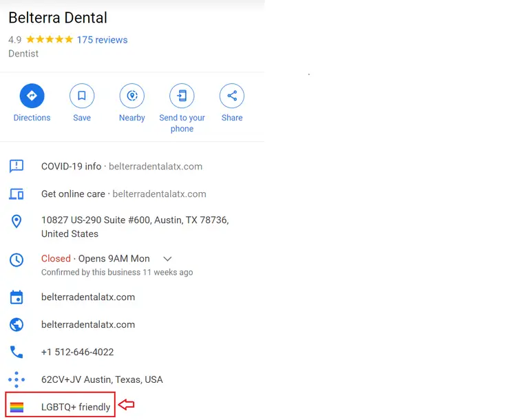Viewport: 528px width, 420px height.
Task: Click the Get online care devices icon
Action: (x=16, y=194)
